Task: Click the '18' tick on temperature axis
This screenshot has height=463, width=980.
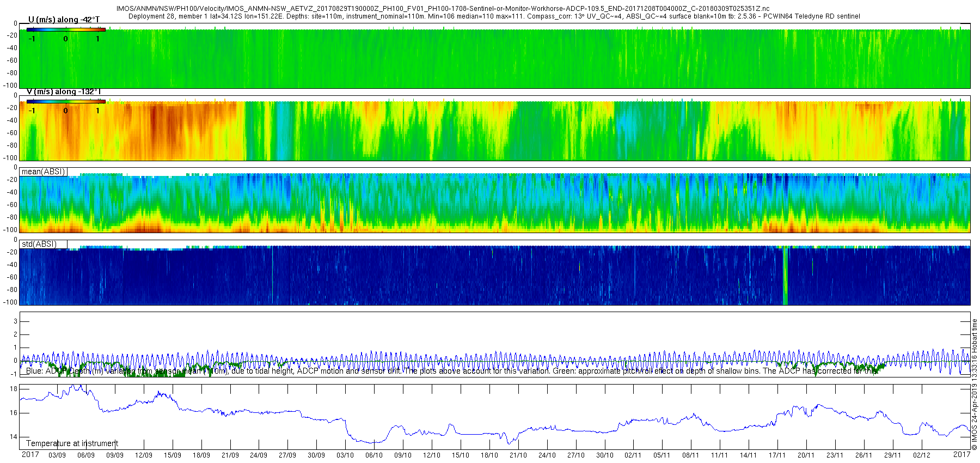Action: click(14, 389)
